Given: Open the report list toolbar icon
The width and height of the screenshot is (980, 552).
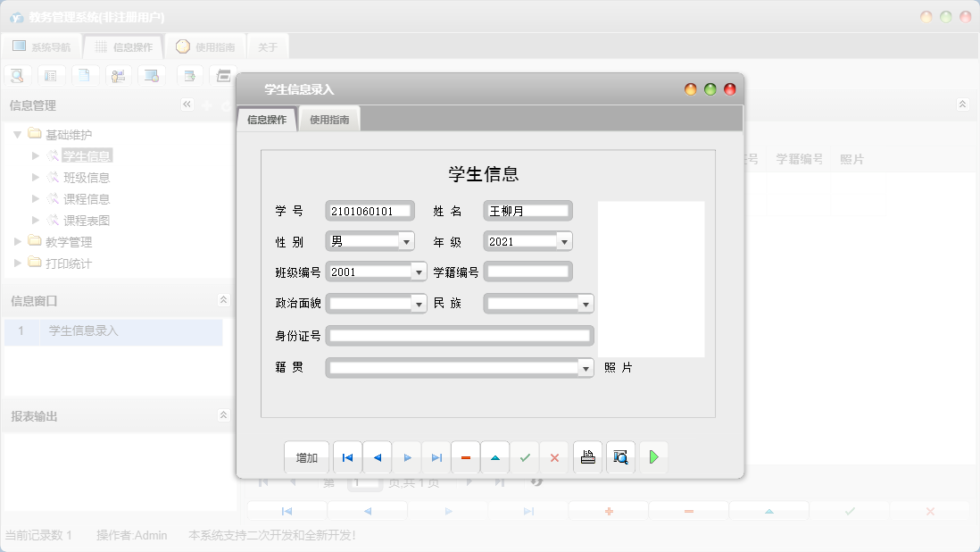Looking at the screenshot, I should pyautogui.click(x=51, y=75).
